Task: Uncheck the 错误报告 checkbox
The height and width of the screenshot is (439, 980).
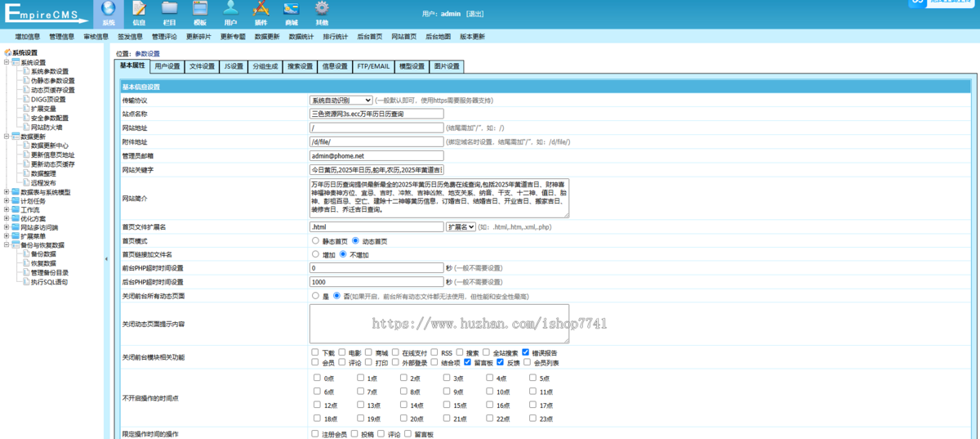Action: (x=526, y=352)
